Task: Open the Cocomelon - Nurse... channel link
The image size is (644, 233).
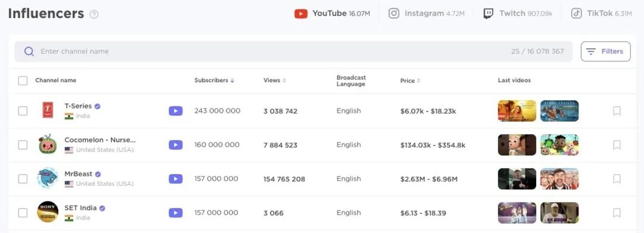Action: pos(100,140)
